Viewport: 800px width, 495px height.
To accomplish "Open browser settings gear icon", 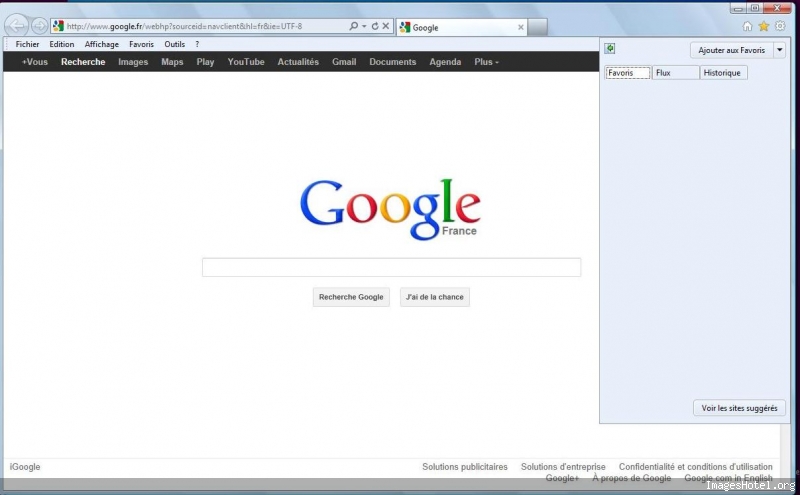I will (x=780, y=26).
